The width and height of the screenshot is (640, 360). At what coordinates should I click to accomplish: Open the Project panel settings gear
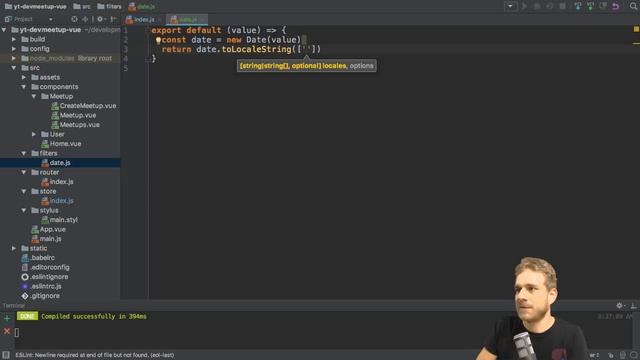[100, 19]
